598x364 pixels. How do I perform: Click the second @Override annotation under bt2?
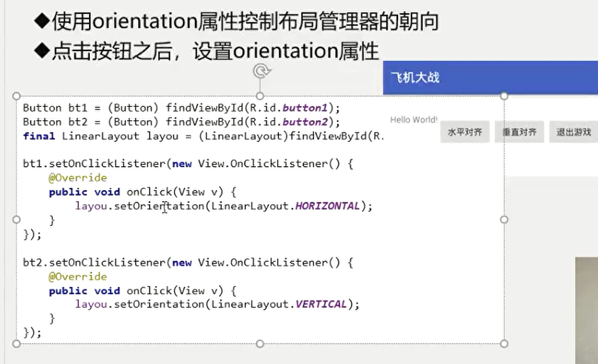tap(78, 277)
